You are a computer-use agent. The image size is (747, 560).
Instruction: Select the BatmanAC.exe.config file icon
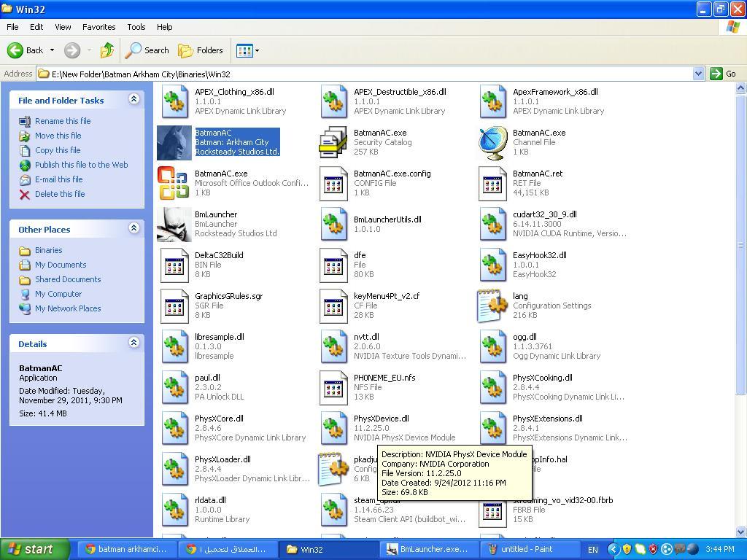[333, 183]
